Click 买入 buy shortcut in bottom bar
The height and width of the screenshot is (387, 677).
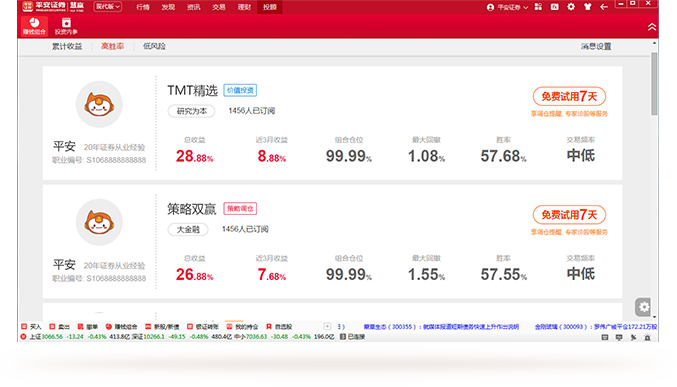[32, 327]
